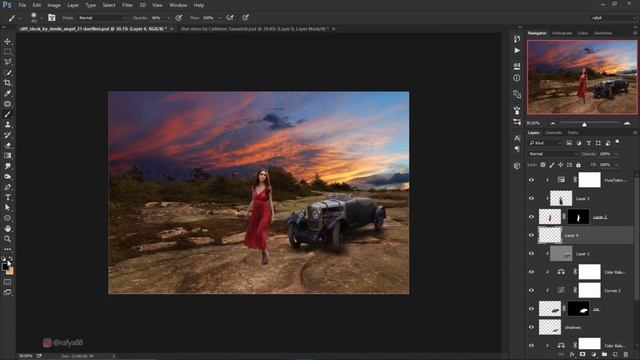Select the Eyedropper tool
Screen dimensions: 640x360
click(7, 93)
